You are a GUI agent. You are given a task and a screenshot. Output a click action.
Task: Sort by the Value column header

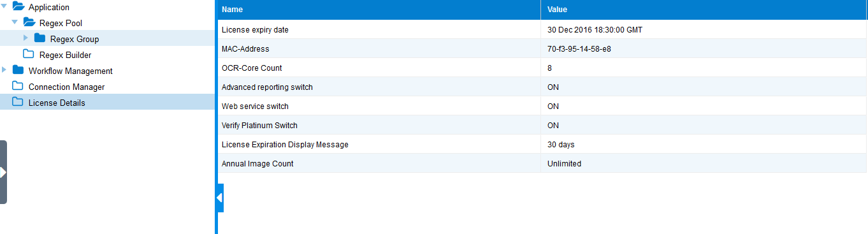pos(704,10)
